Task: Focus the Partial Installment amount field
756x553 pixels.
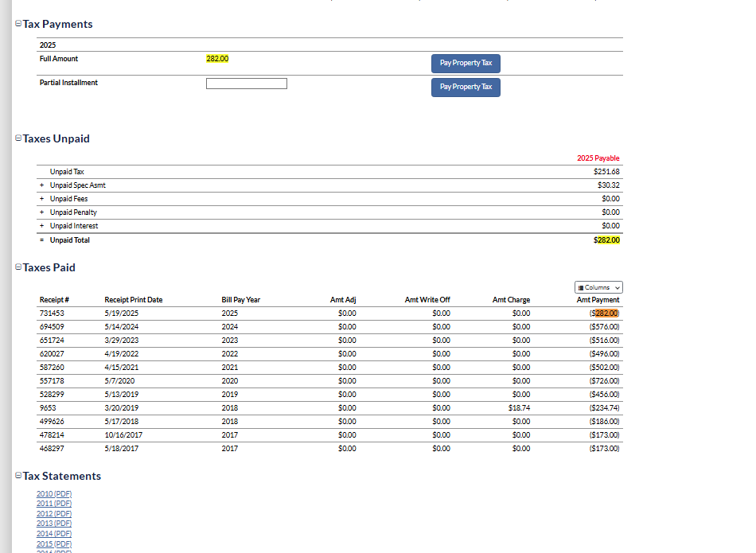Action: point(246,84)
